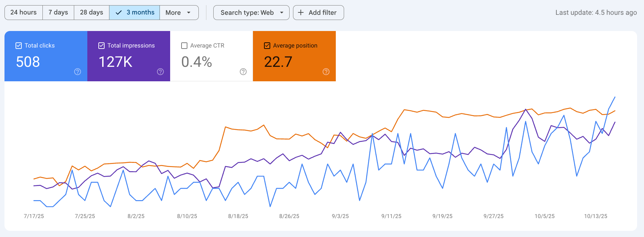Open help icon on Total impressions card
Viewport: 644px width, 237px height.
160,72
